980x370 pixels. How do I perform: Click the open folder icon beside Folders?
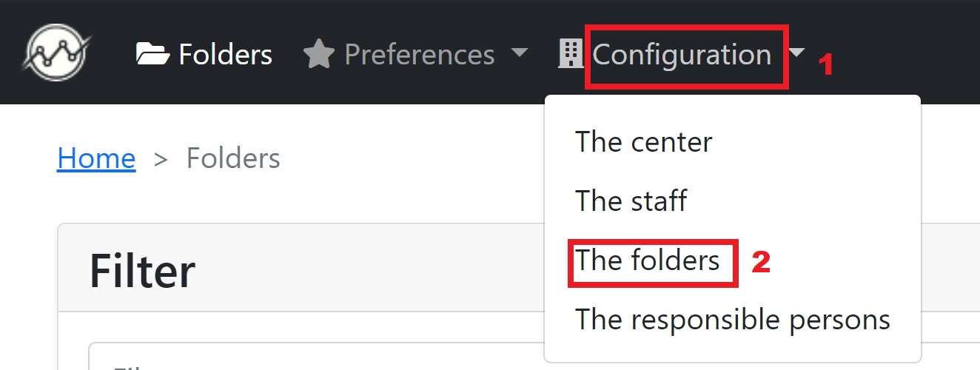tap(152, 54)
